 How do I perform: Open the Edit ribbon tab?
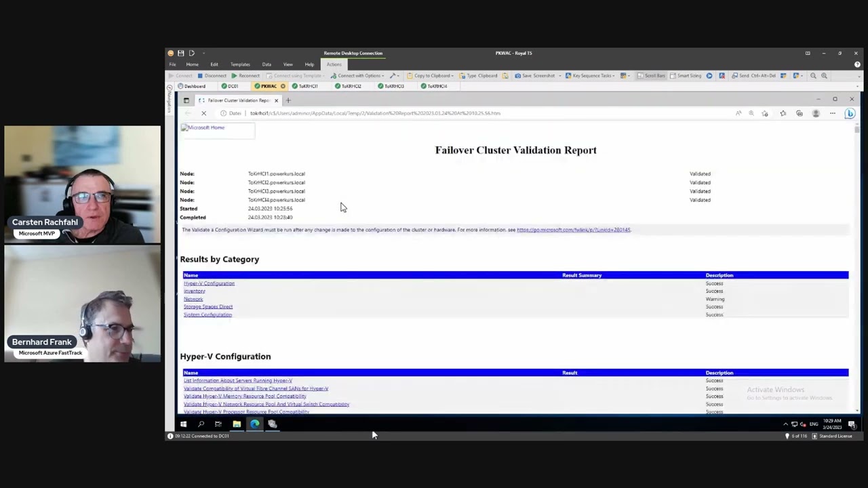pos(214,64)
